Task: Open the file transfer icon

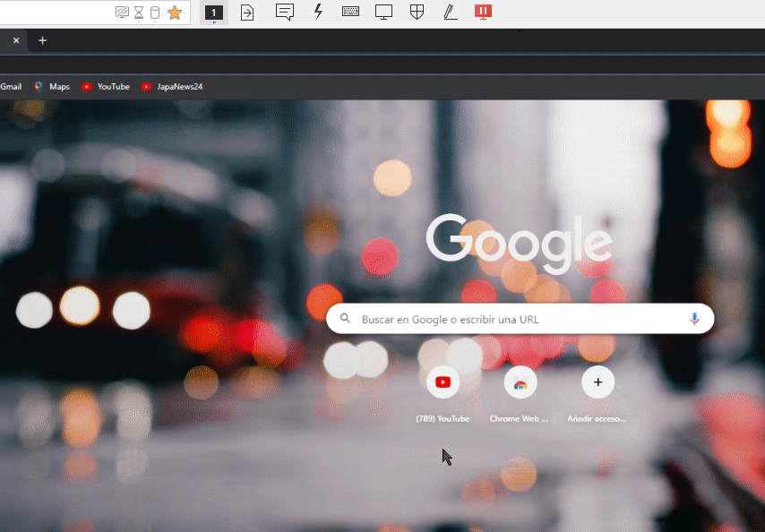Action: coord(247,13)
